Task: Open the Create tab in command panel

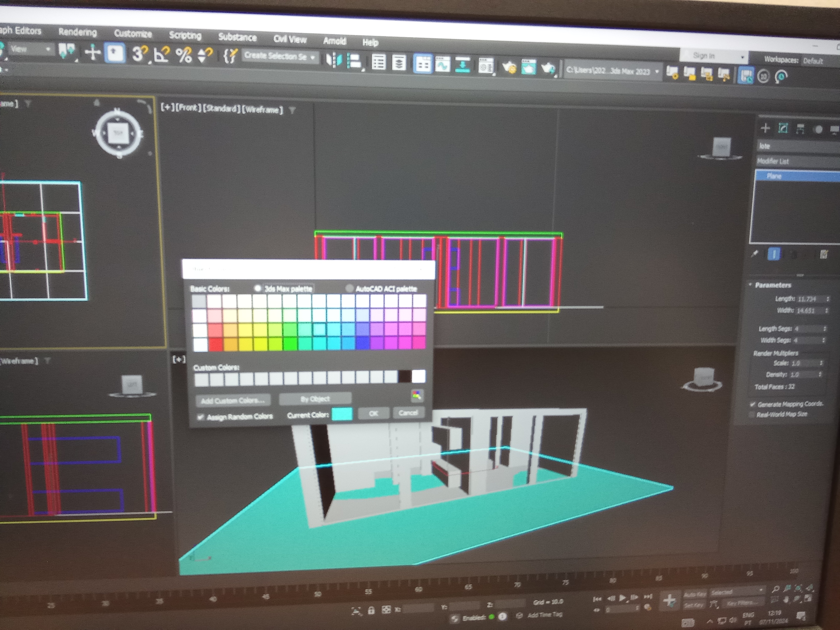Action: 765,128
